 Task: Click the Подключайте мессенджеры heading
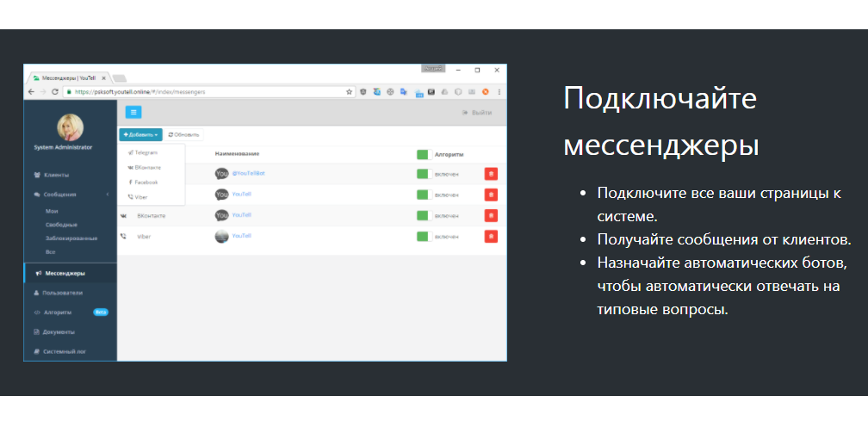tap(661, 122)
